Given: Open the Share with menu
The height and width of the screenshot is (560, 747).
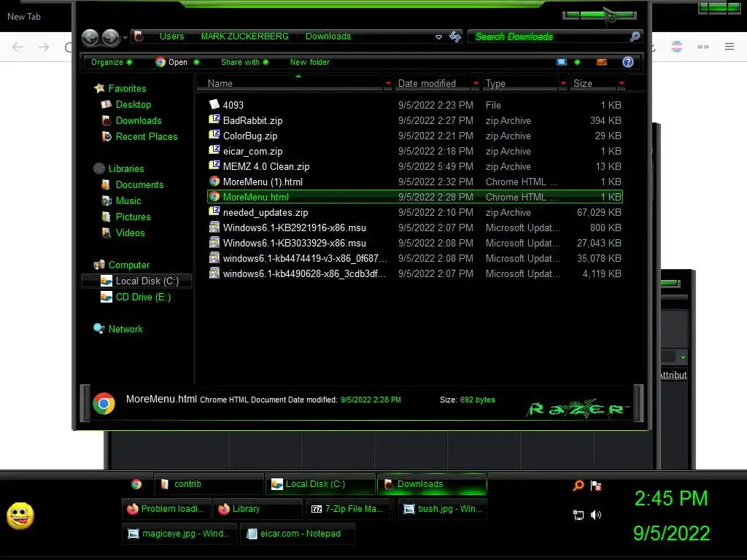Looking at the screenshot, I should (244, 62).
